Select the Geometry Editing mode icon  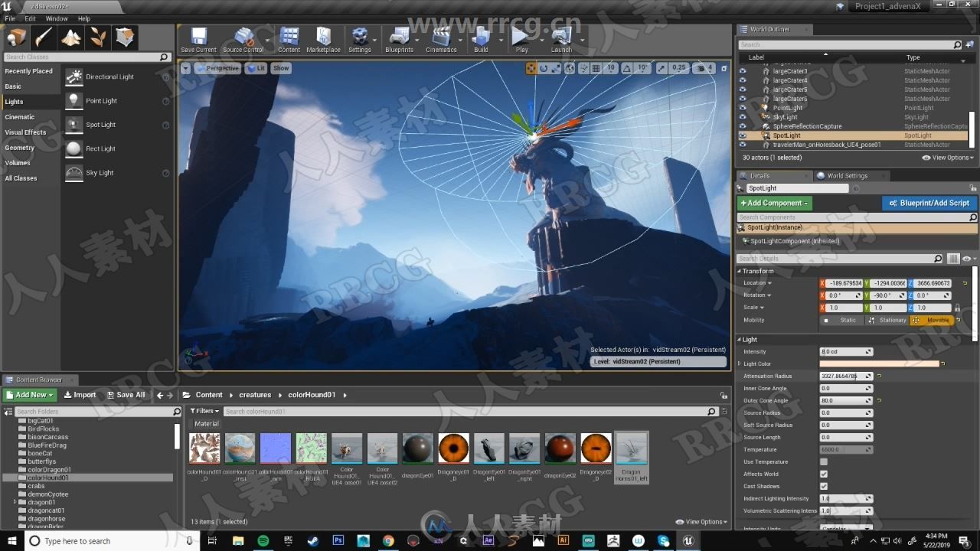tap(126, 37)
